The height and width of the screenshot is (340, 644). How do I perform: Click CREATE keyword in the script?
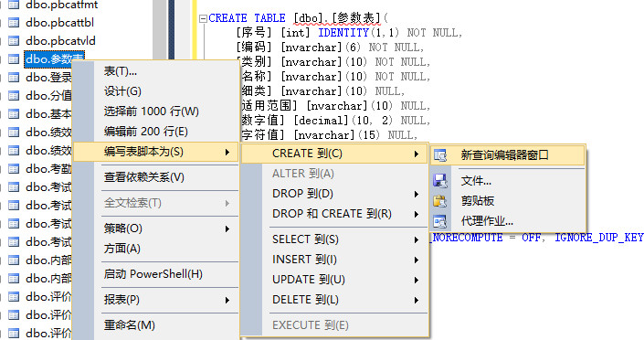click(x=228, y=18)
